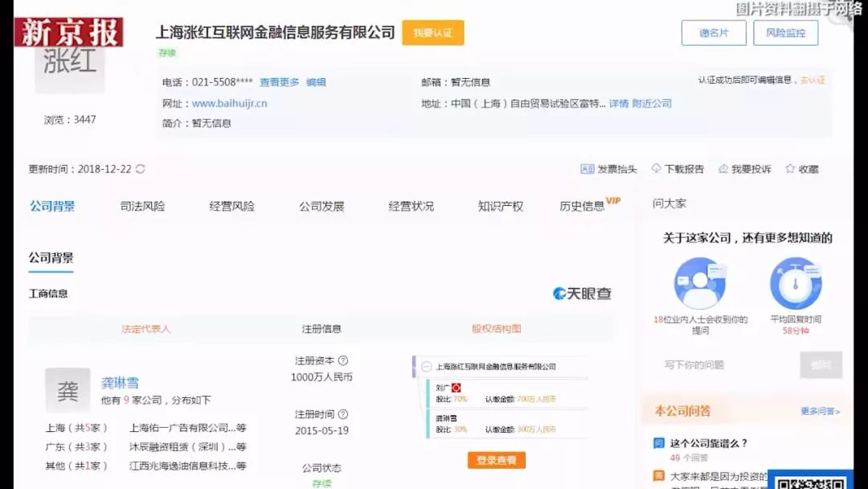Screen dimensions: 868x489
Task: Collapse the 上海涨红互联网金融 equity tree node
Action: pos(426,367)
